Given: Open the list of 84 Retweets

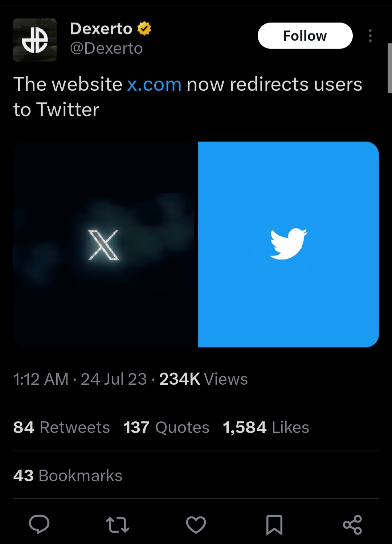Looking at the screenshot, I should [61, 428].
